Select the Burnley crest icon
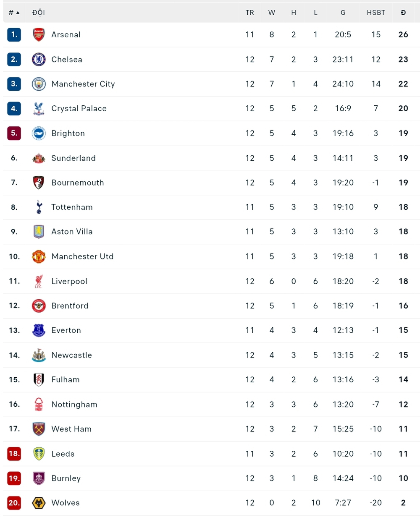The height and width of the screenshot is (520, 420). click(x=39, y=478)
